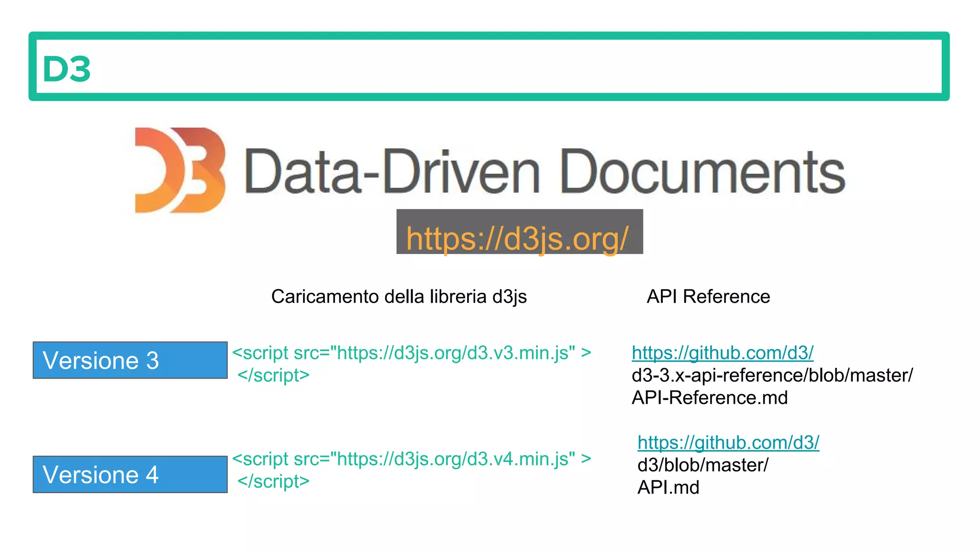
Task: Click the Caricamento della libreria d3js header
Action: pos(399,297)
